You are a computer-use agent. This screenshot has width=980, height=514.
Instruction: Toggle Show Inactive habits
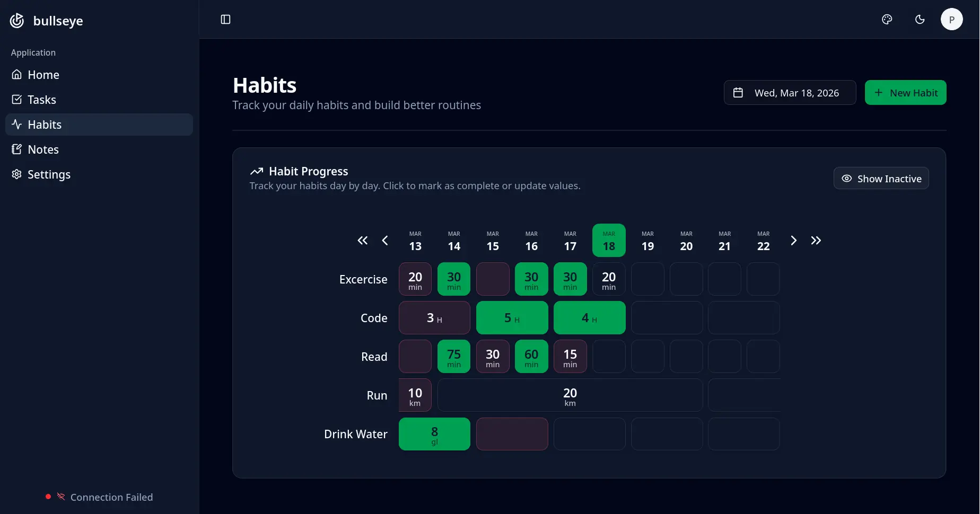pos(881,179)
